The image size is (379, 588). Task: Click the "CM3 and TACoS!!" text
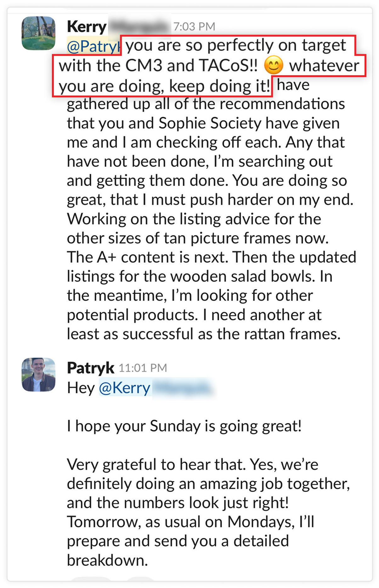coord(191,66)
